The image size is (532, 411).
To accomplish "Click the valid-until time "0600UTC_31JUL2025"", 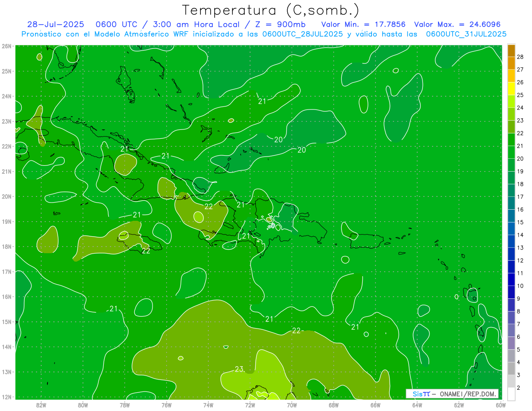I will (x=466, y=34).
